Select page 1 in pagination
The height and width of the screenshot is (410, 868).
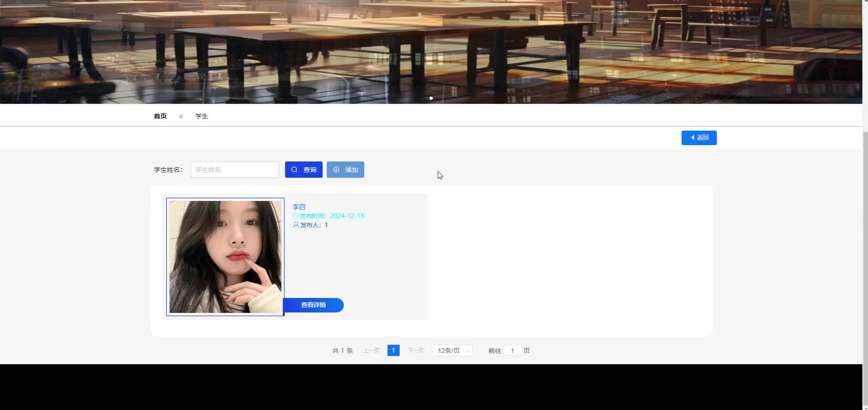pyautogui.click(x=393, y=351)
